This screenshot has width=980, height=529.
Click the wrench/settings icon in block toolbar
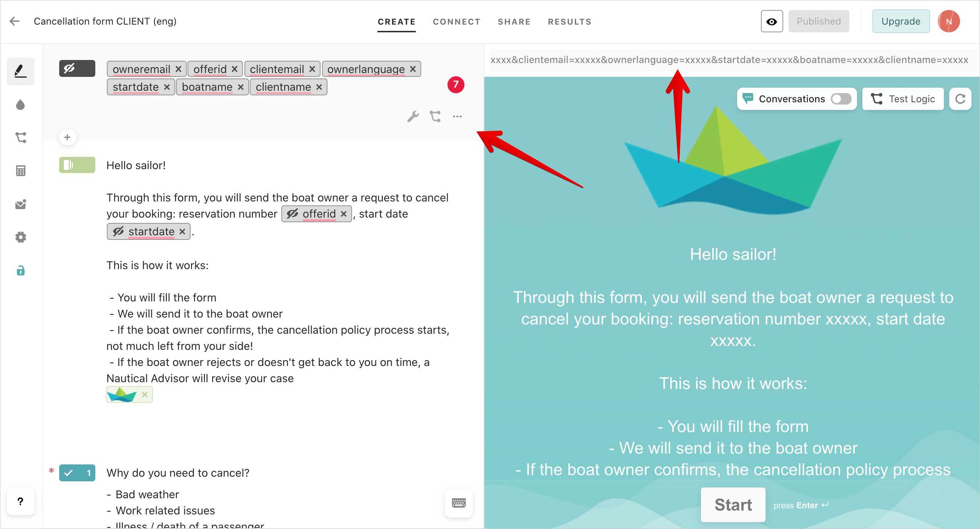tap(412, 116)
